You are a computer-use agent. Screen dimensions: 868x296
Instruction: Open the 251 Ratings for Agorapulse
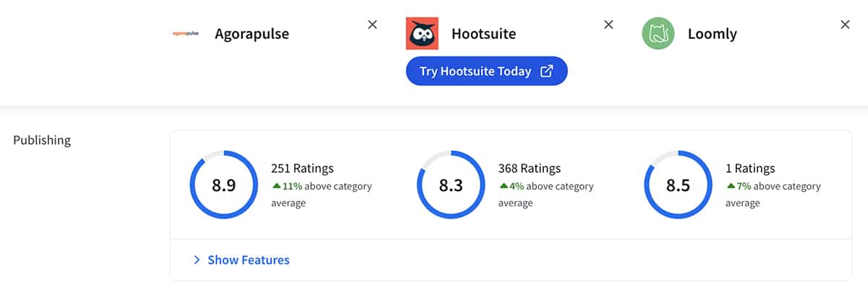302,169
